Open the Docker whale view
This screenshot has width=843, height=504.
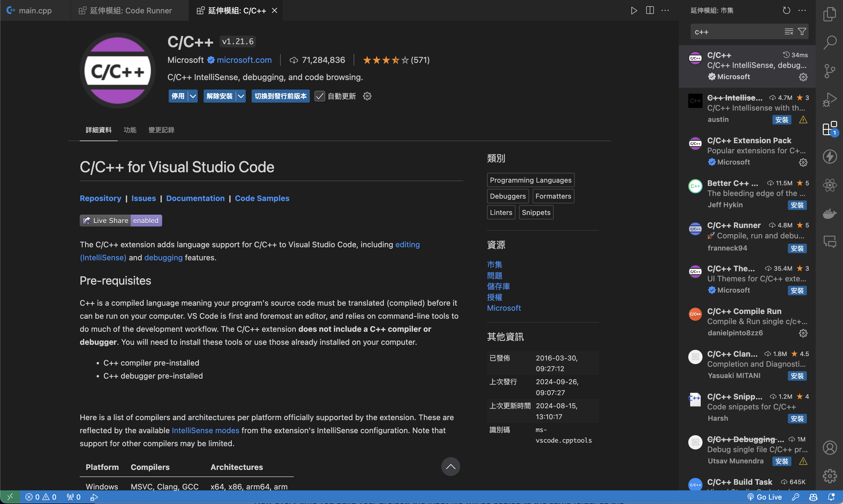pyautogui.click(x=829, y=214)
